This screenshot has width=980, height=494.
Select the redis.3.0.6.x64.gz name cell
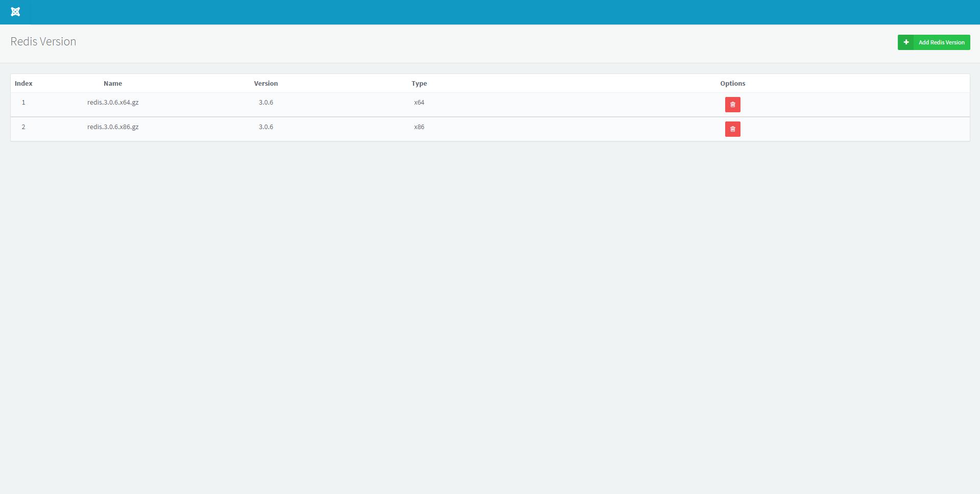(x=113, y=102)
